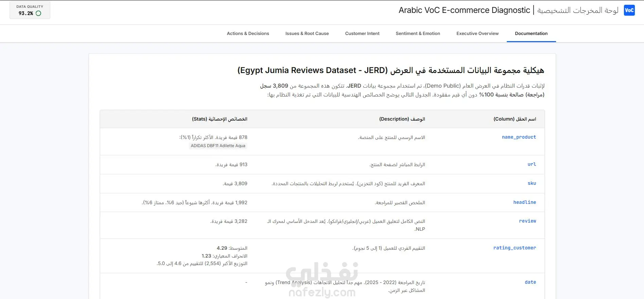The width and height of the screenshot is (644, 299).
Task: Click the ADIDAS DBF11 Adilette Aqua chip
Action: click(x=218, y=146)
